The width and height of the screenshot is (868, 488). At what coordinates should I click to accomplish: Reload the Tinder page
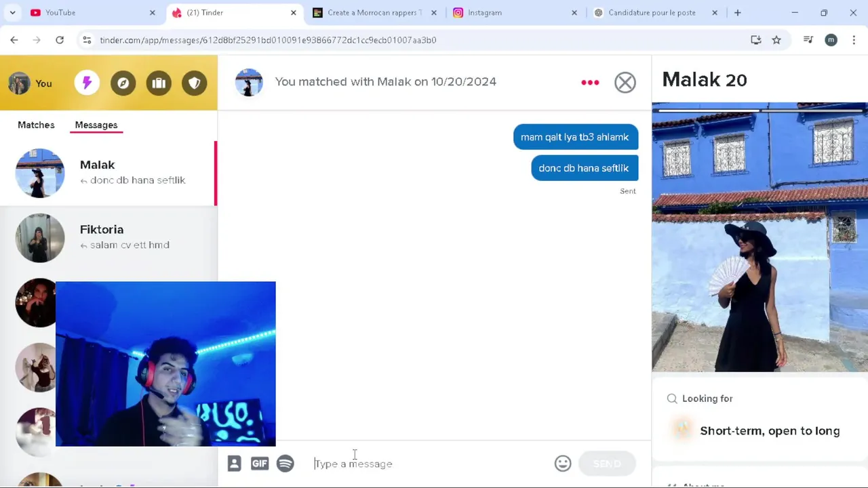tap(60, 40)
